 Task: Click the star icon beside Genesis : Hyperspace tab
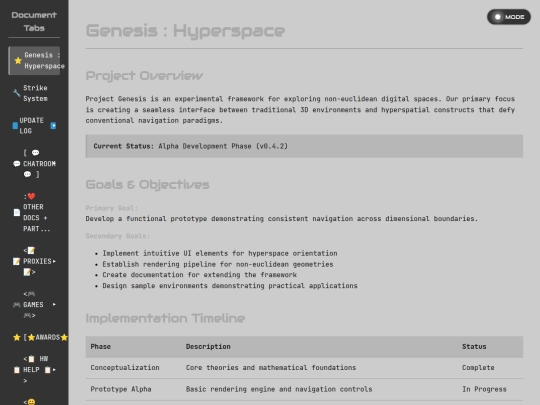pos(18,61)
